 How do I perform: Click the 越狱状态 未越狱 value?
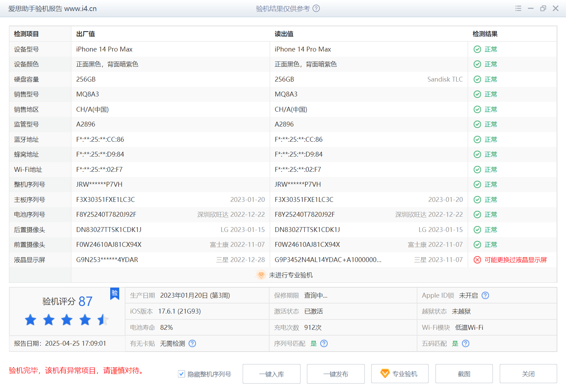(x=461, y=311)
